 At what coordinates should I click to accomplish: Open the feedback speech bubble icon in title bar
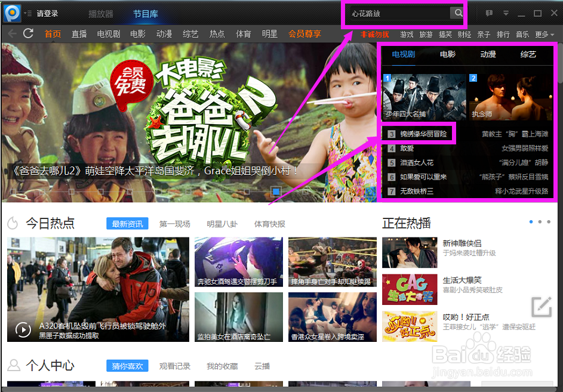[x=490, y=13]
